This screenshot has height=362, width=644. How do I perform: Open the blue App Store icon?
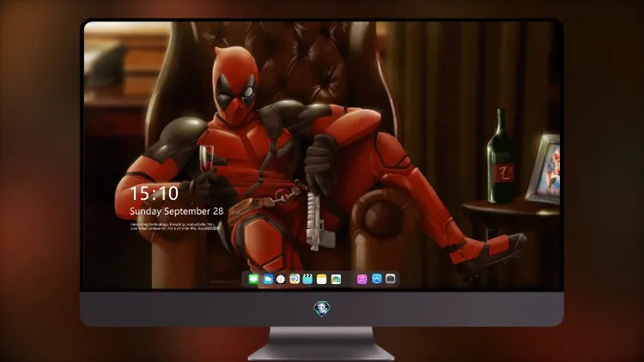(377, 279)
